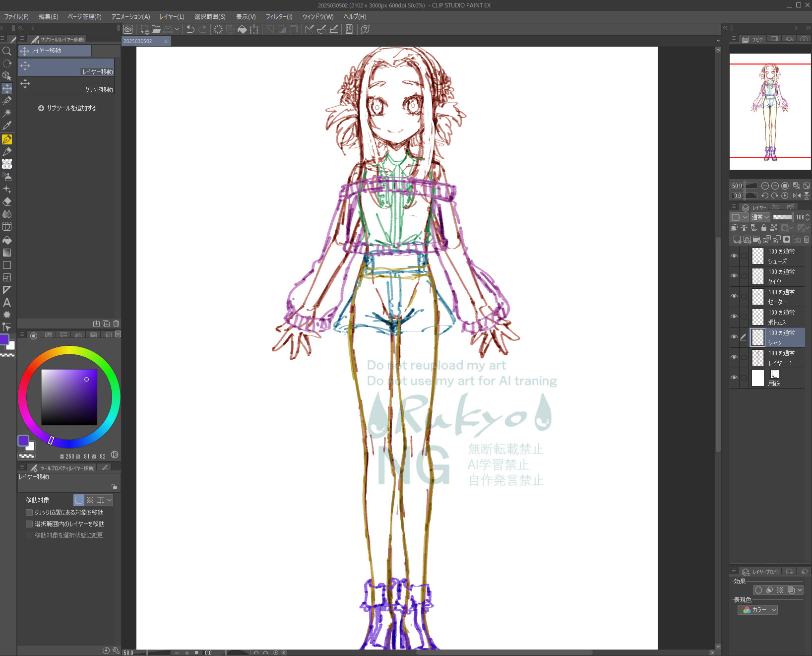Hide the タイツ layer

click(734, 276)
